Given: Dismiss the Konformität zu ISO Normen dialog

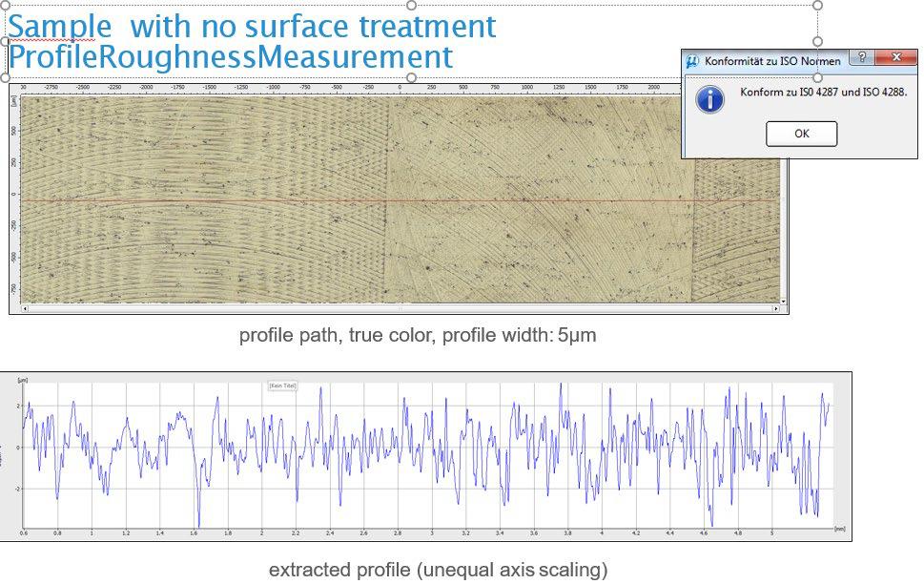Looking at the screenshot, I should [897, 58].
